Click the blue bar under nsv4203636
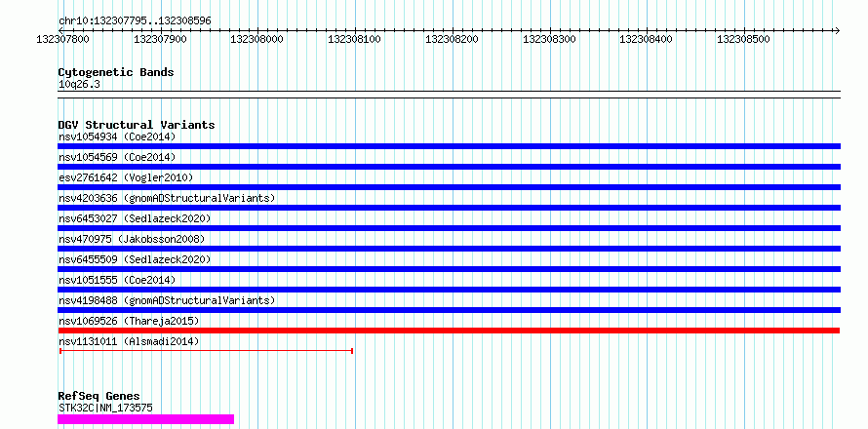The image size is (868, 429). pos(449,208)
